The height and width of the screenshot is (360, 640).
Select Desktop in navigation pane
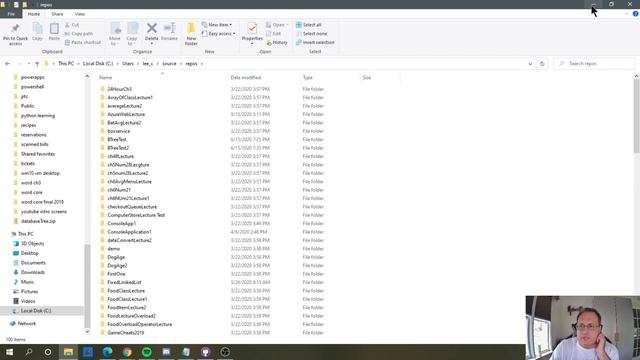tap(29, 253)
